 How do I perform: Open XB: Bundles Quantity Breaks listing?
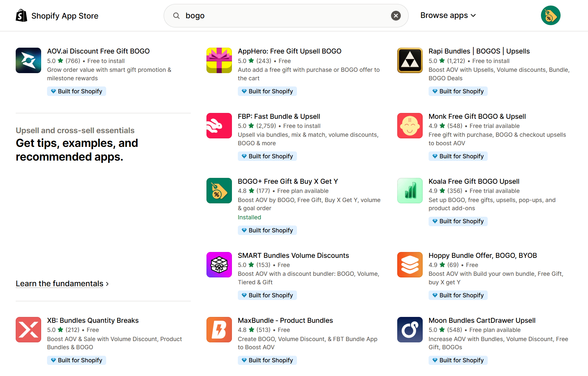coord(93,321)
